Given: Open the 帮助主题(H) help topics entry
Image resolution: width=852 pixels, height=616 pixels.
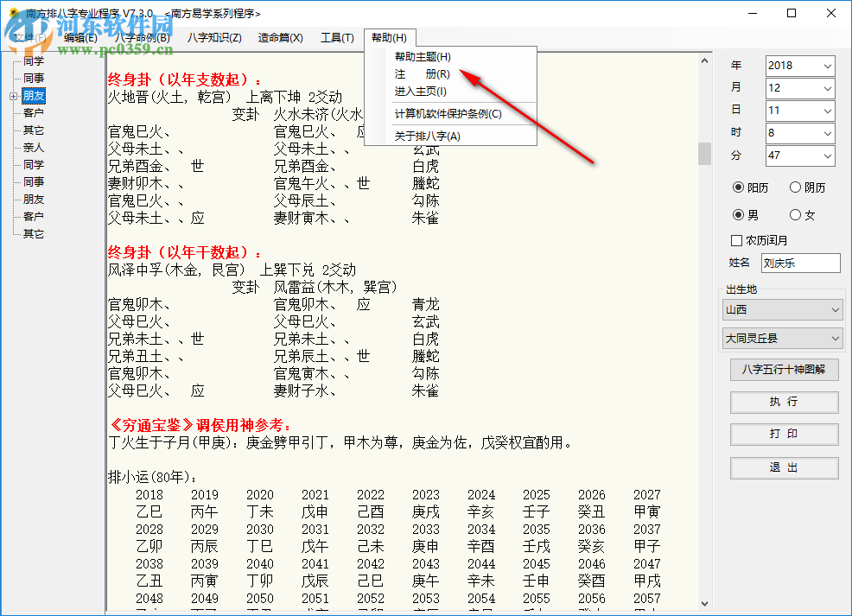Looking at the screenshot, I should coord(423,54).
